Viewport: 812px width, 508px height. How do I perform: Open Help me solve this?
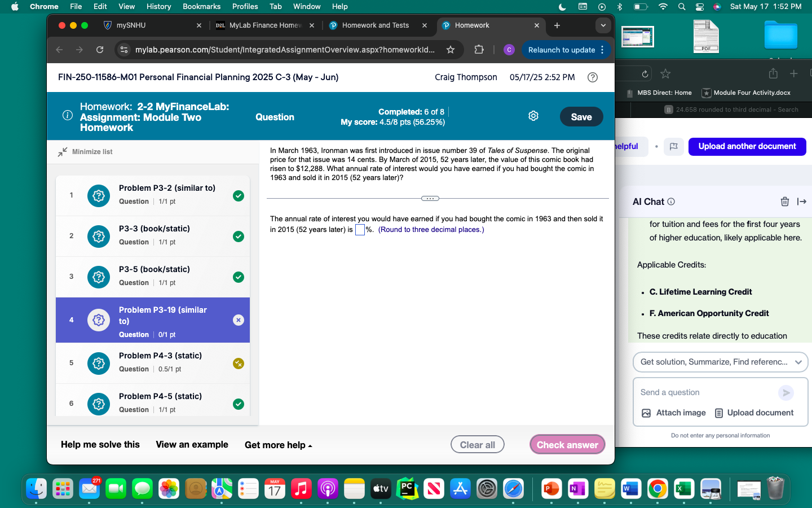100,445
